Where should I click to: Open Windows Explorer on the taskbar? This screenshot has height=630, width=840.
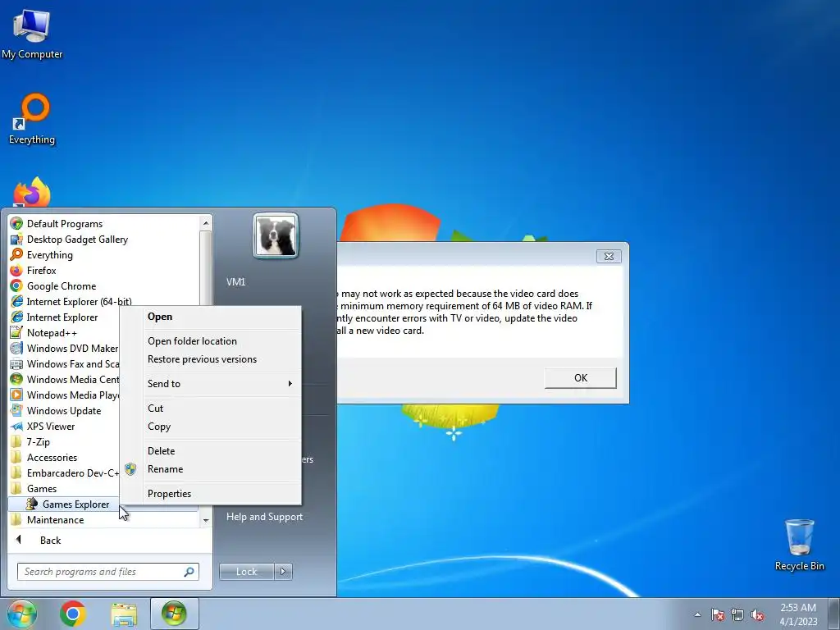pyautogui.click(x=124, y=614)
